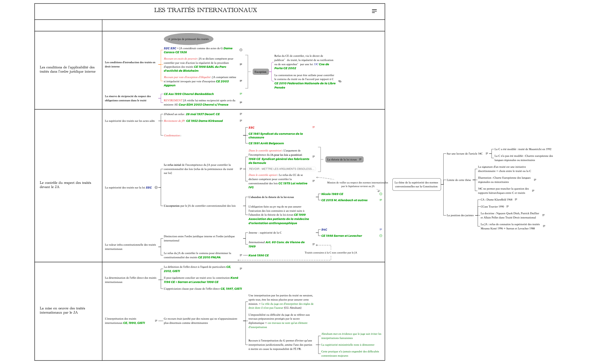The height and width of the screenshot is (364, 589).
Task: Select the grey principe de primauté callout
Action: tap(188, 39)
